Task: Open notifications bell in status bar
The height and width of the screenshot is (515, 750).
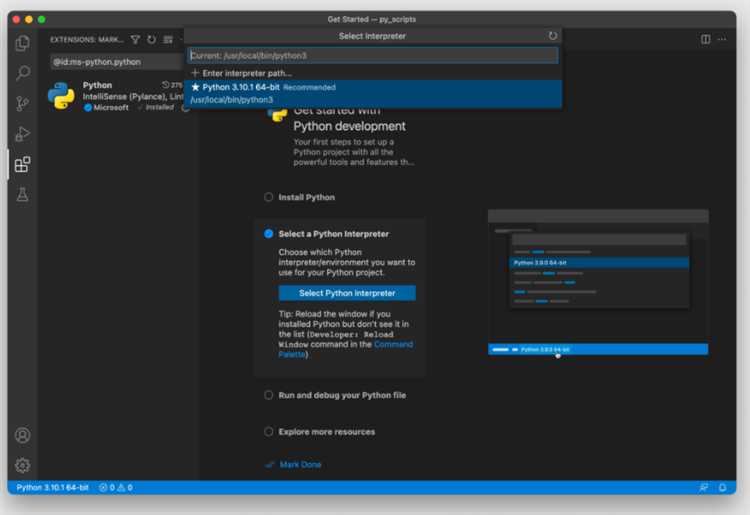Action: point(722,488)
